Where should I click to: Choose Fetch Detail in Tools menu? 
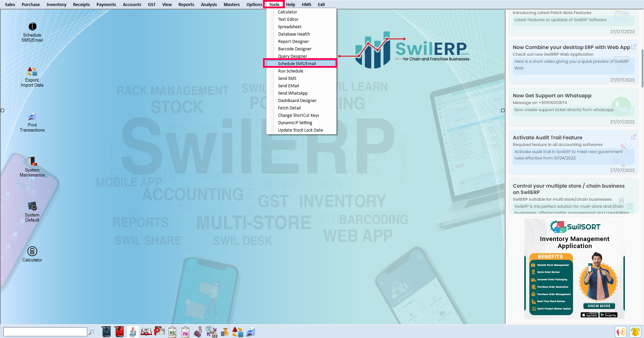[x=301, y=108]
